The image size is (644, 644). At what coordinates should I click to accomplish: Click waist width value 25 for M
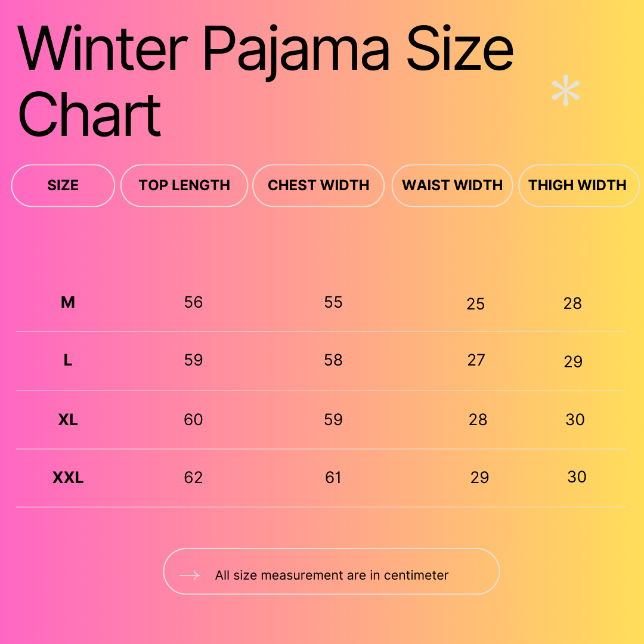click(x=475, y=304)
